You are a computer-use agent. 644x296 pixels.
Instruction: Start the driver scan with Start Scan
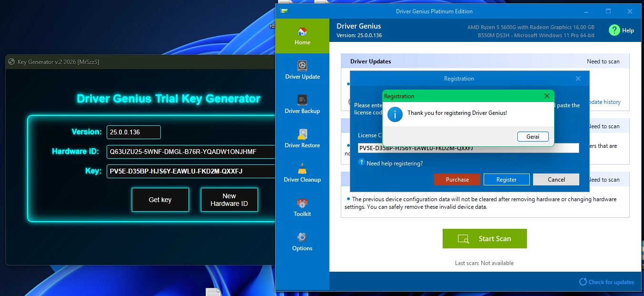tap(485, 239)
